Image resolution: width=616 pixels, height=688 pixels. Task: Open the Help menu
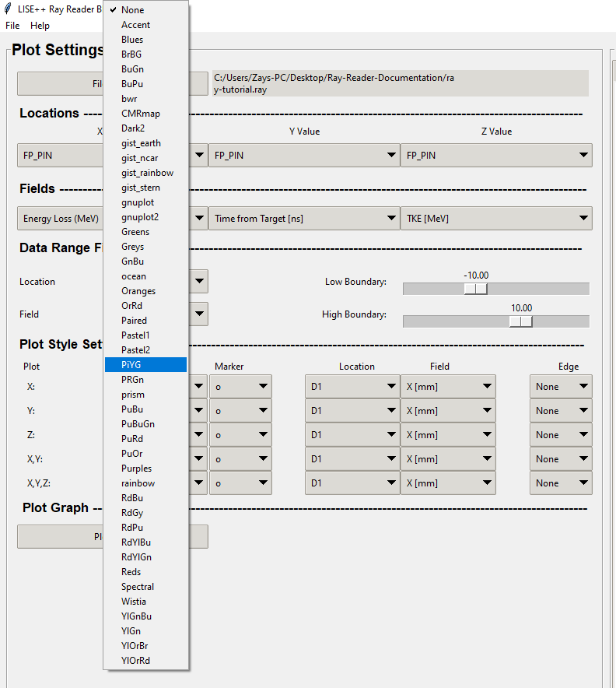click(40, 26)
